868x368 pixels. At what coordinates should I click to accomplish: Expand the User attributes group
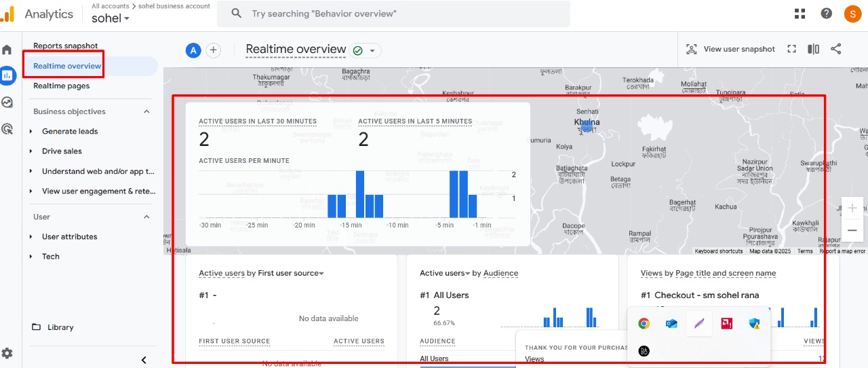coord(31,237)
